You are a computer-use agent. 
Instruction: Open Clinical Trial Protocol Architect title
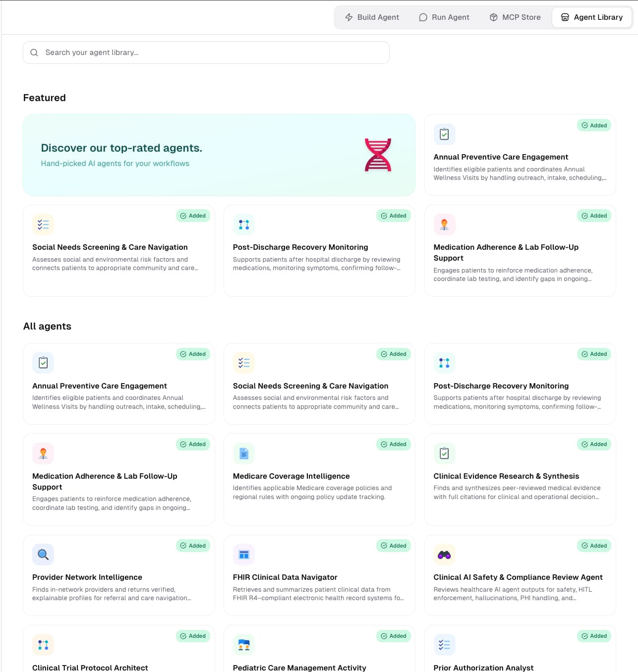[90, 668]
